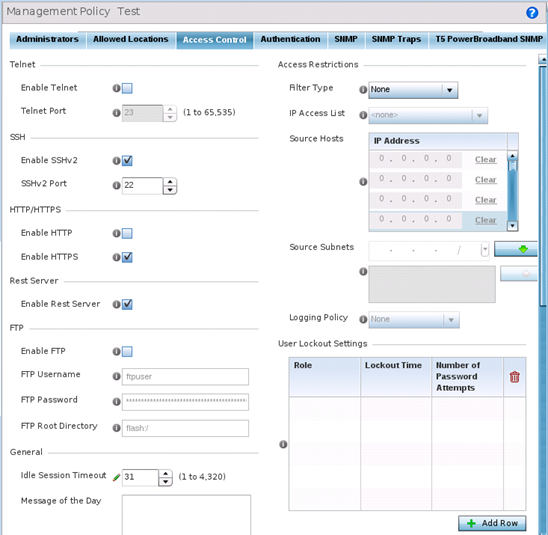
Task: Click the Source Hosts list scrollbar thumb
Action: (x=512, y=166)
